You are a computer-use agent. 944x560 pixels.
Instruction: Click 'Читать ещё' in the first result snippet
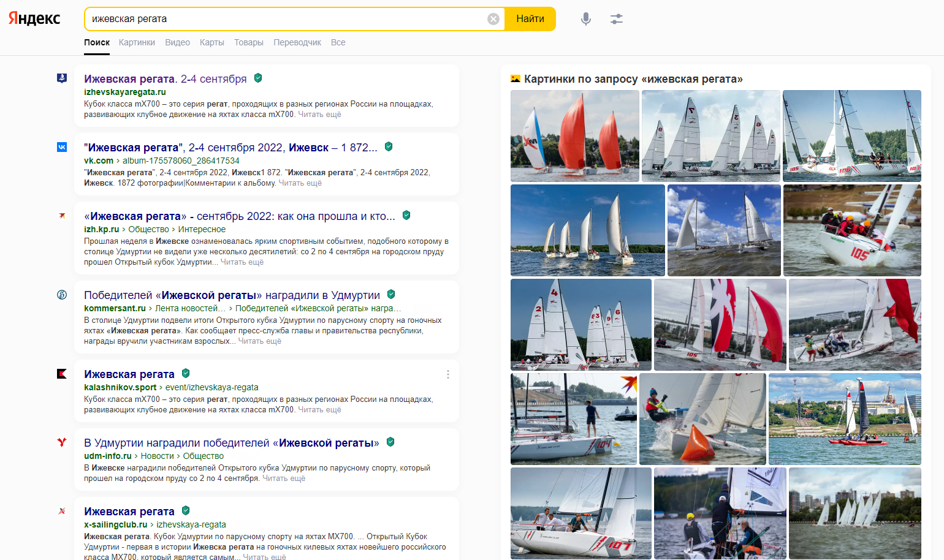[x=319, y=115]
